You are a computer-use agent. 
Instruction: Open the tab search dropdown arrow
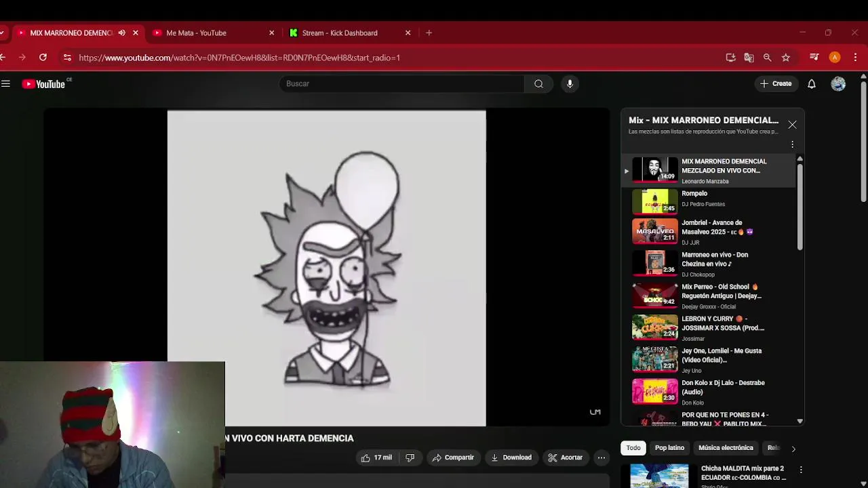(2, 33)
